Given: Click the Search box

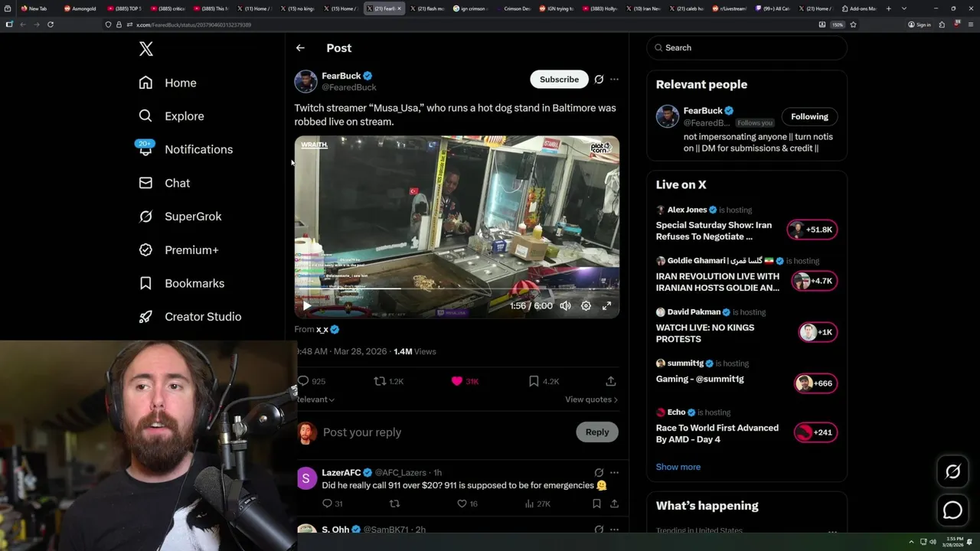Looking at the screenshot, I should click(x=746, y=47).
